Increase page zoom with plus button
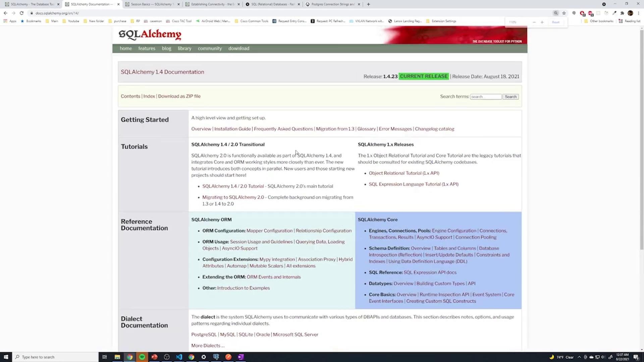This screenshot has width=644, height=362. [542, 22]
